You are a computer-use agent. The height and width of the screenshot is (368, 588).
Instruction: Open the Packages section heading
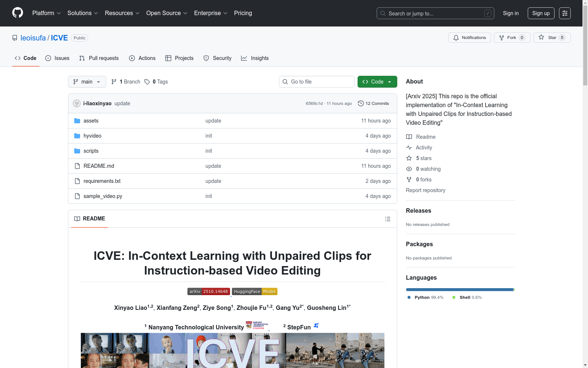pyautogui.click(x=419, y=244)
